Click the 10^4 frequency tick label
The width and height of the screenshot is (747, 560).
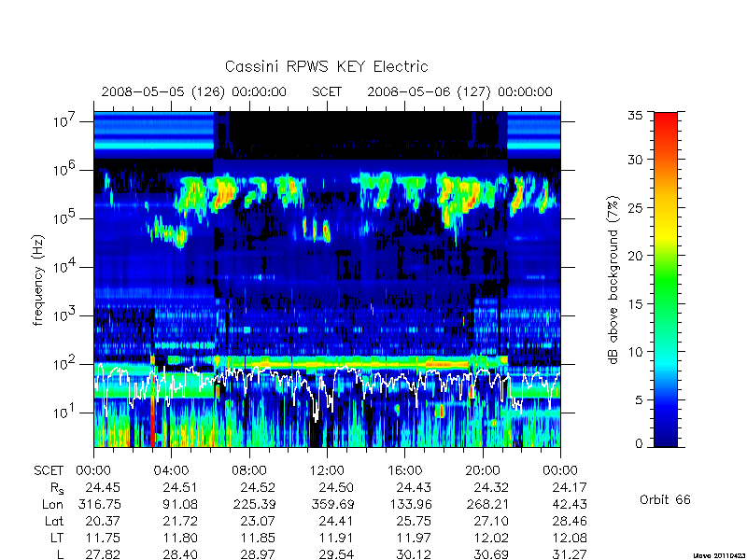point(64,266)
